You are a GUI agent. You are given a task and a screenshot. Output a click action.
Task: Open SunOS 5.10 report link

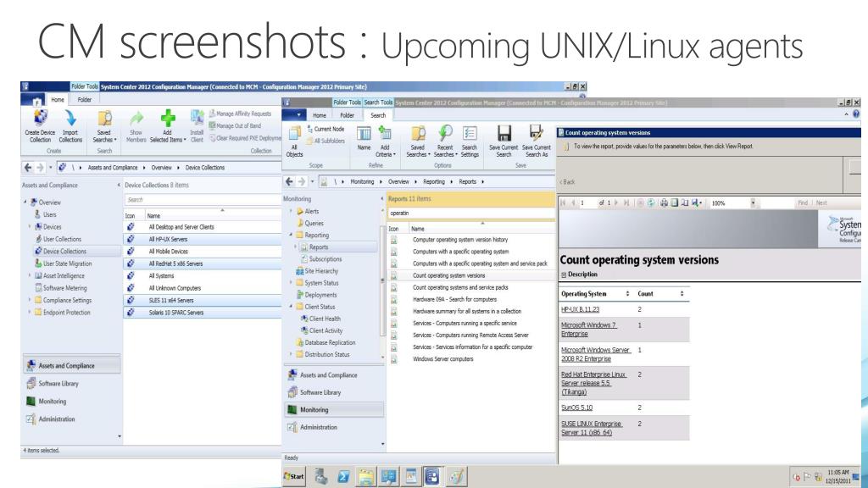point(576,408)
